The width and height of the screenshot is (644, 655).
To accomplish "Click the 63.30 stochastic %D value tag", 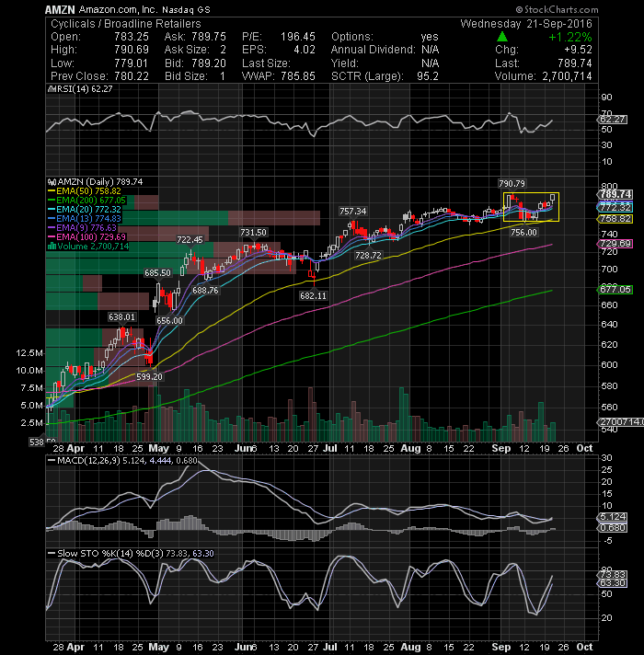I will tap(612, 583).
